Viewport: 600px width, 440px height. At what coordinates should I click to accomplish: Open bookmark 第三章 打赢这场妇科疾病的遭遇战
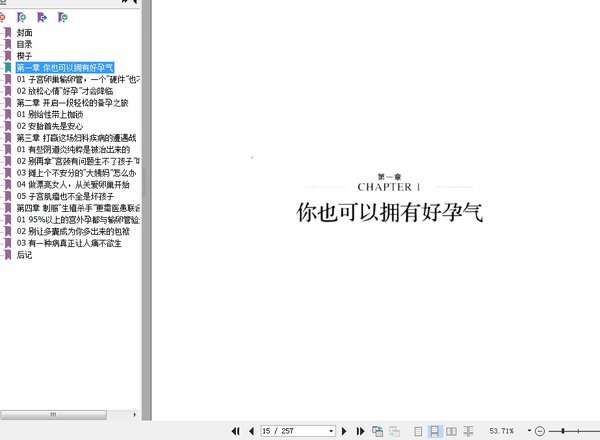pyautogui.click(x=77, y=138)
